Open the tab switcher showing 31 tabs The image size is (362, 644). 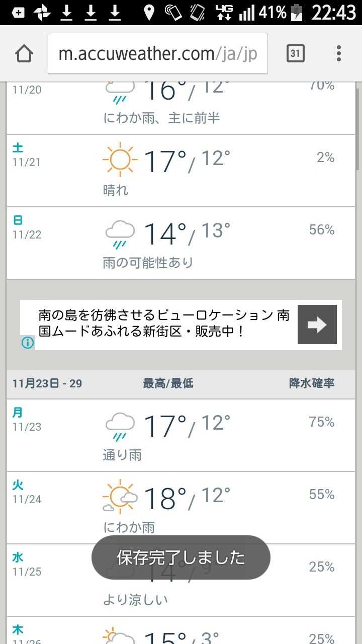coord(296,53)
